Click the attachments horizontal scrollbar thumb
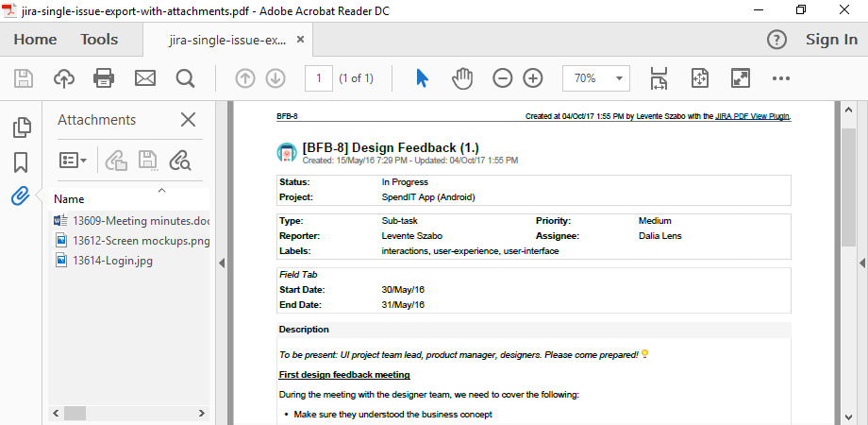868x425 pixels. tap(75, 413)
